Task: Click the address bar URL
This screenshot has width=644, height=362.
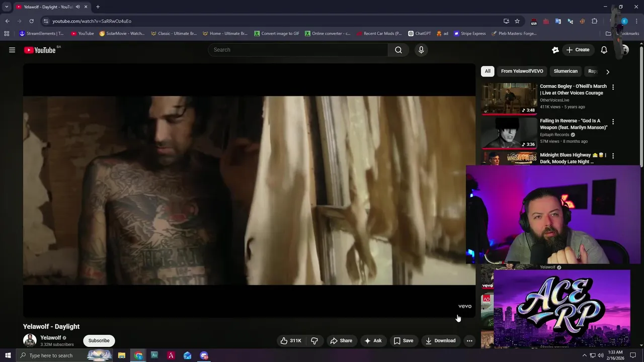Action: pos(92,21)
